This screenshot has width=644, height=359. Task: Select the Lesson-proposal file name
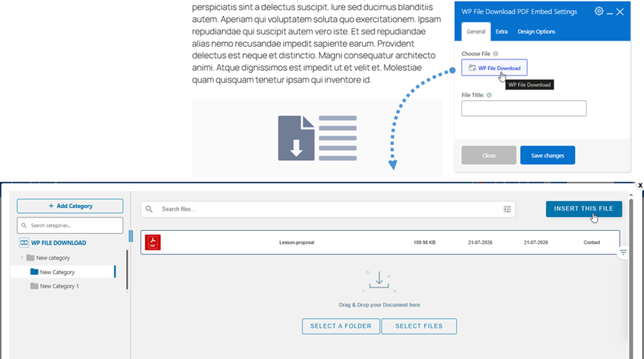(297, 242)
